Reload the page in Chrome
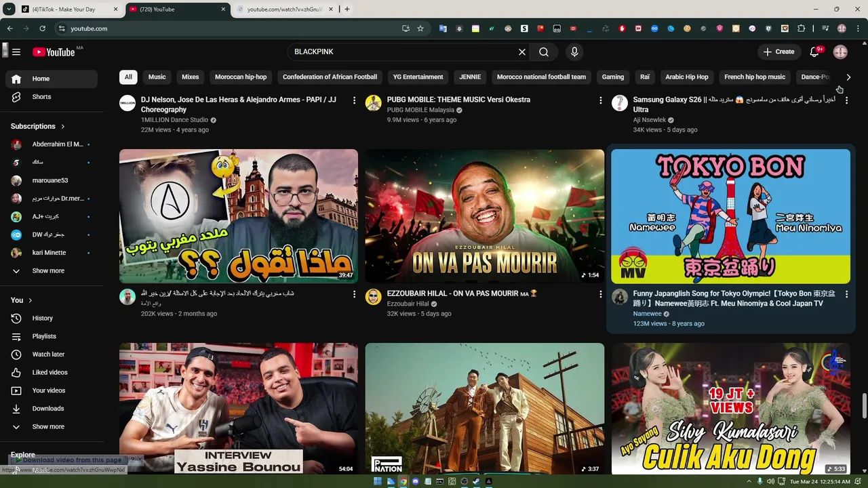 [x=42, y=28]
